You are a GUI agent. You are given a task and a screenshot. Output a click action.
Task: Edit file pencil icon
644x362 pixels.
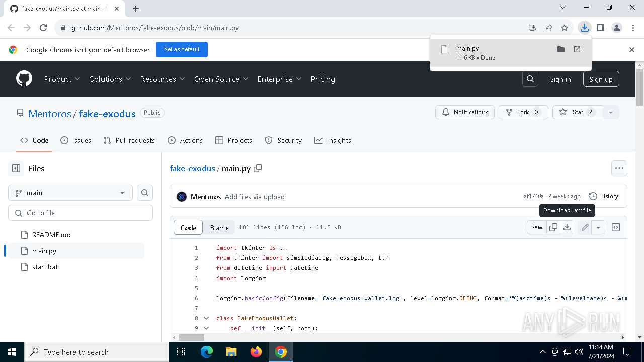(585, 227)
